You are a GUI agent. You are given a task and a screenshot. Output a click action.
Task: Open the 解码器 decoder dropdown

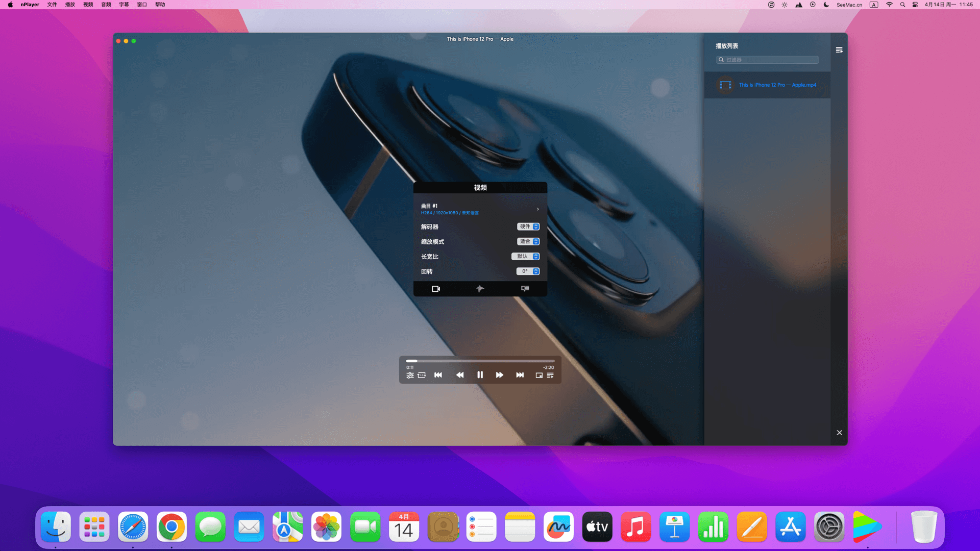(528, 227)
